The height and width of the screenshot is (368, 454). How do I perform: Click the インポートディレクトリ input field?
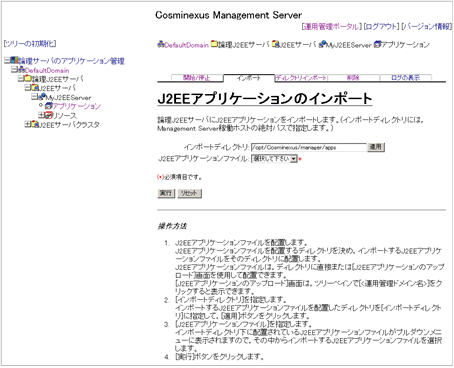point(308,147)
